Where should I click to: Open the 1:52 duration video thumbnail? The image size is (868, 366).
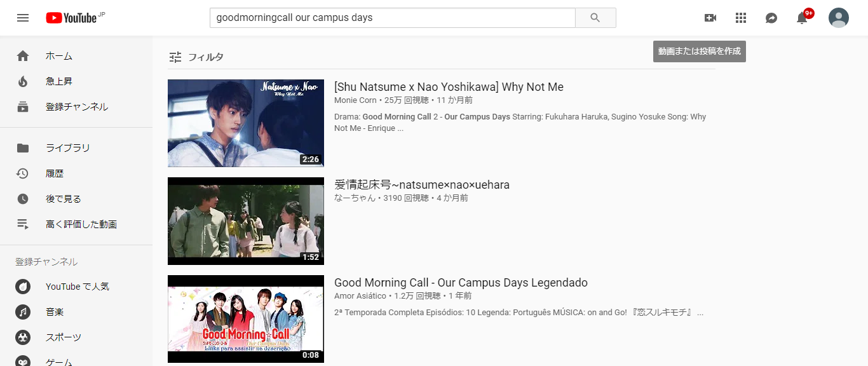246,221
